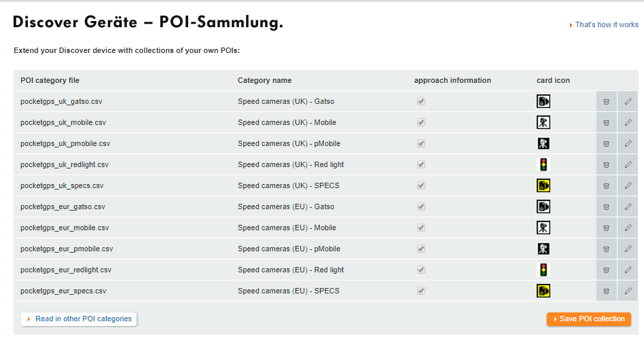Delete the pocketgps_eur_specs.csv entry
The height and width of the screenshot is (343, 644).
point(606,291)
